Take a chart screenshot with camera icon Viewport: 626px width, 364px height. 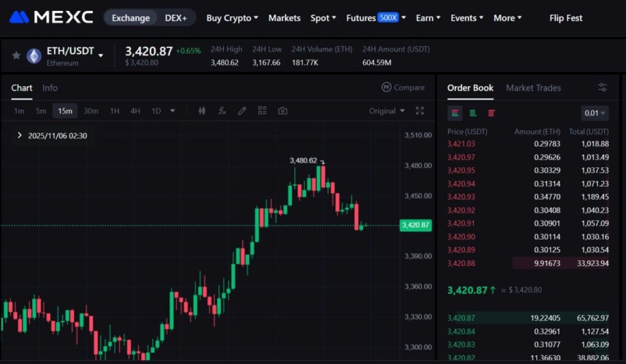[x=282, y=111]
